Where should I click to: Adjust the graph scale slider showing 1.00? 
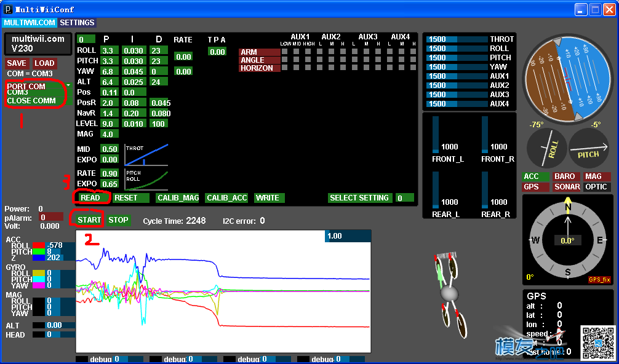click(348, 236)
